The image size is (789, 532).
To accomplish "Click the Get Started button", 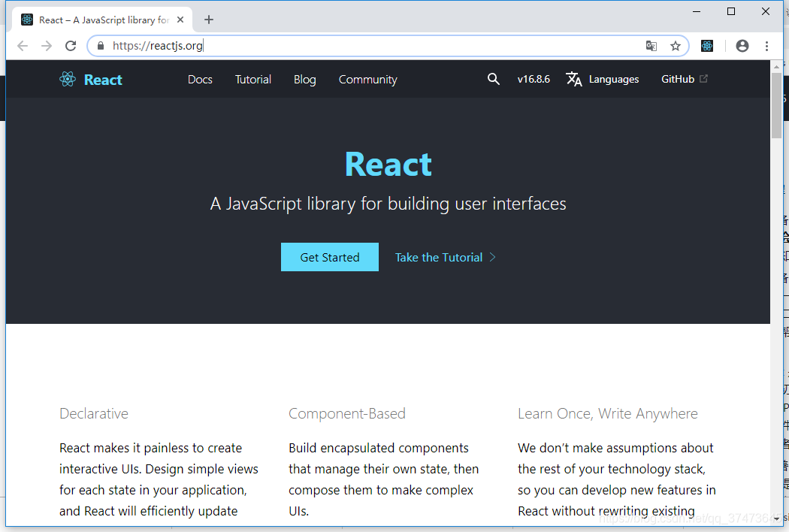I will point(330,257).
